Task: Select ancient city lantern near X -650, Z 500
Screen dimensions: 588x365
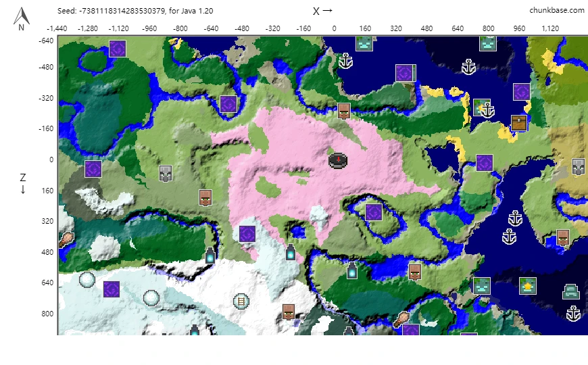Action: [210, 255]
